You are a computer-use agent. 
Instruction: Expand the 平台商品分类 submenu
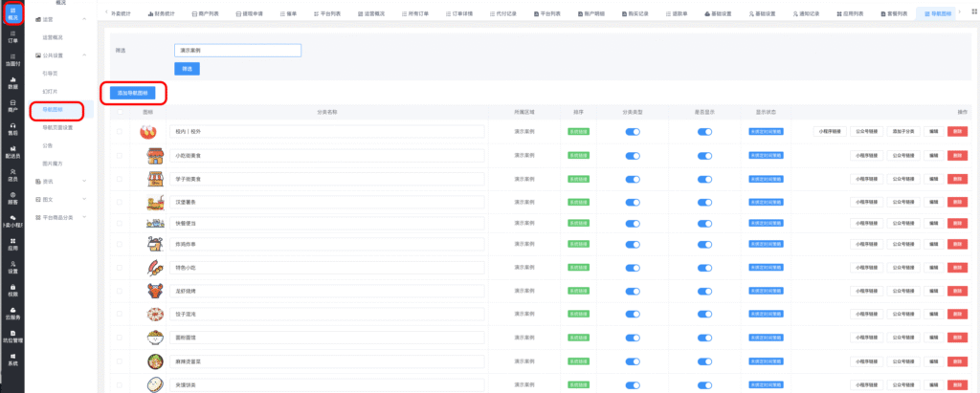(x=84, y=217)
